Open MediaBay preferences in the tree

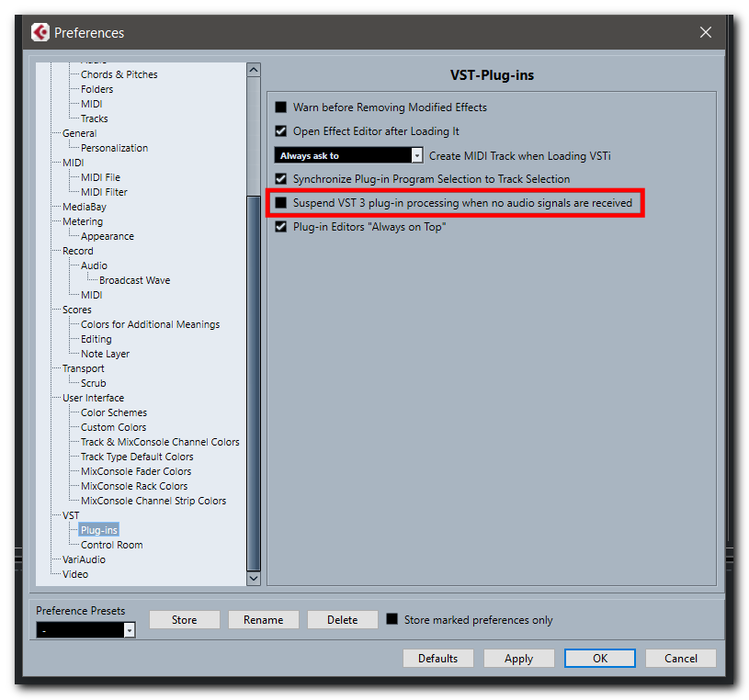click(85, 207)
